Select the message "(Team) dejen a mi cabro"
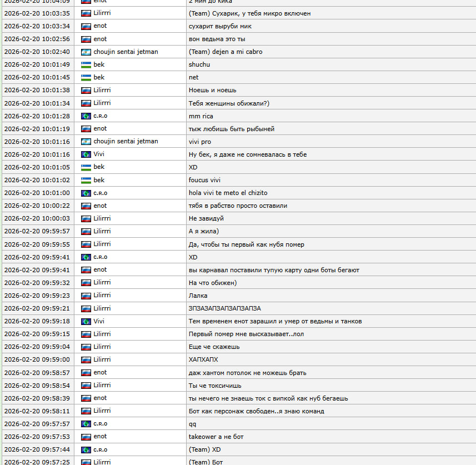 (x=226, y=52)
